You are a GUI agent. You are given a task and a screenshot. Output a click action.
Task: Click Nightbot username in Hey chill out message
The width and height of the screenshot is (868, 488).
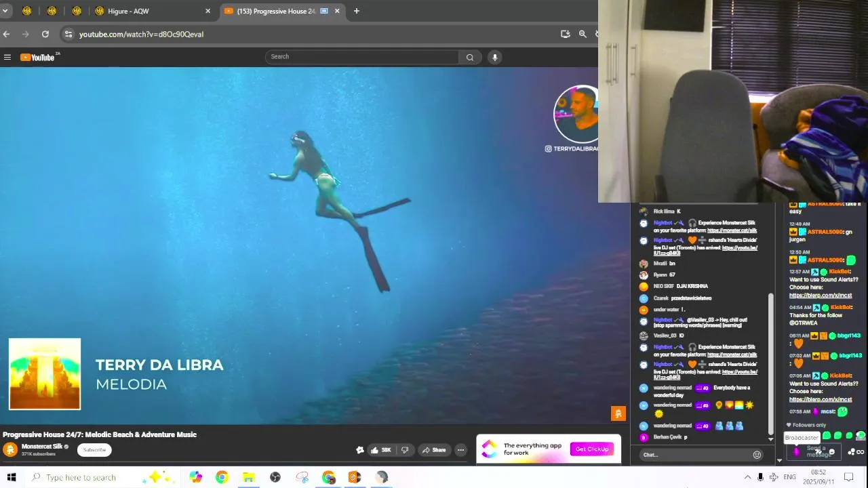click(x=663, y=319)
